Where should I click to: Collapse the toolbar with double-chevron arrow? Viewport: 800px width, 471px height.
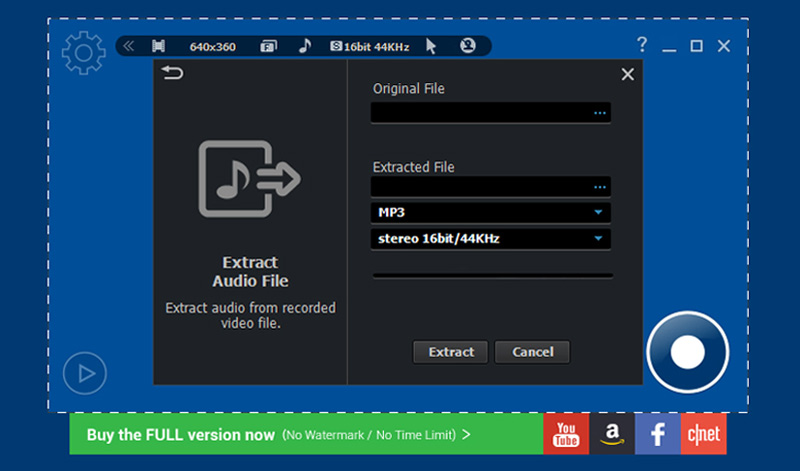pyautogui.click(x=128, y=46)
